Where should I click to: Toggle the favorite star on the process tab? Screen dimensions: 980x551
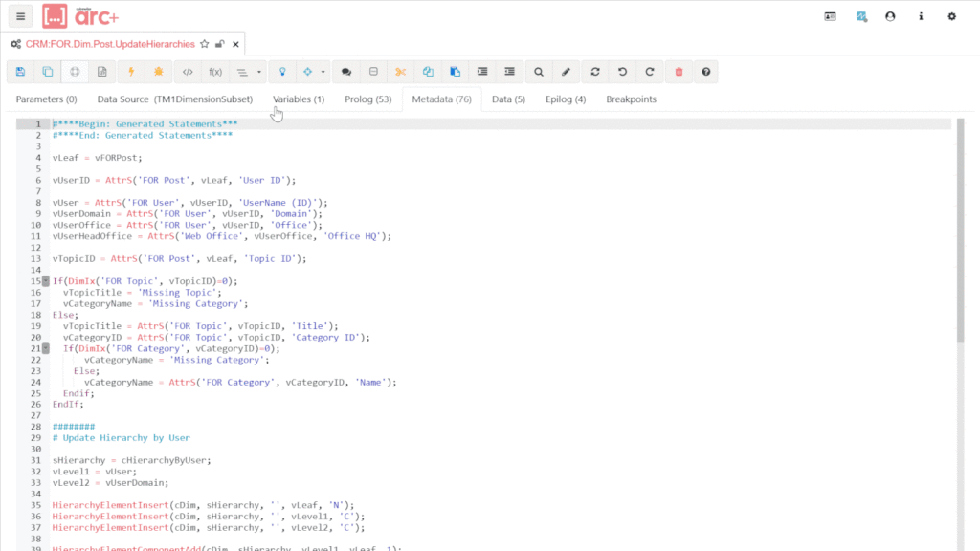point(205,44)
